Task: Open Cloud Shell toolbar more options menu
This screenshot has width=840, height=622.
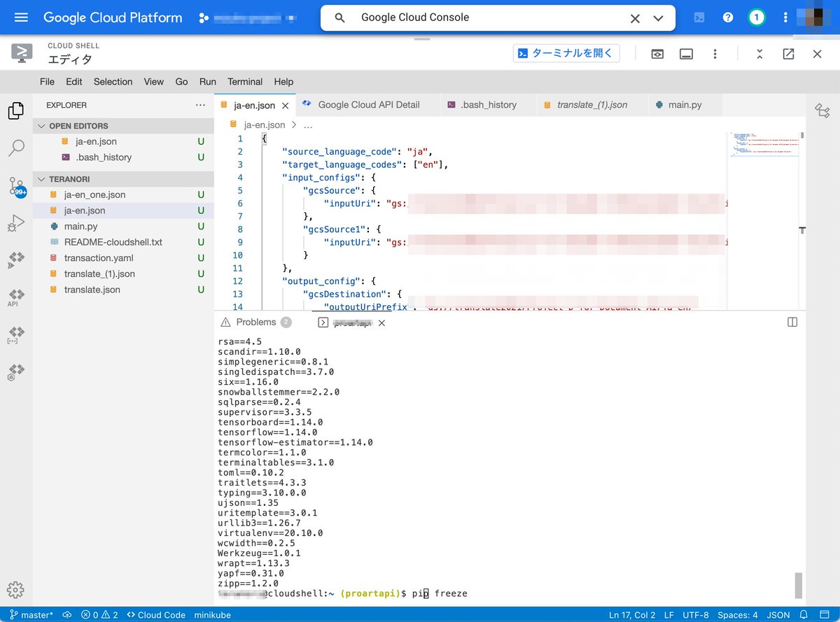Action: (715, 54)
